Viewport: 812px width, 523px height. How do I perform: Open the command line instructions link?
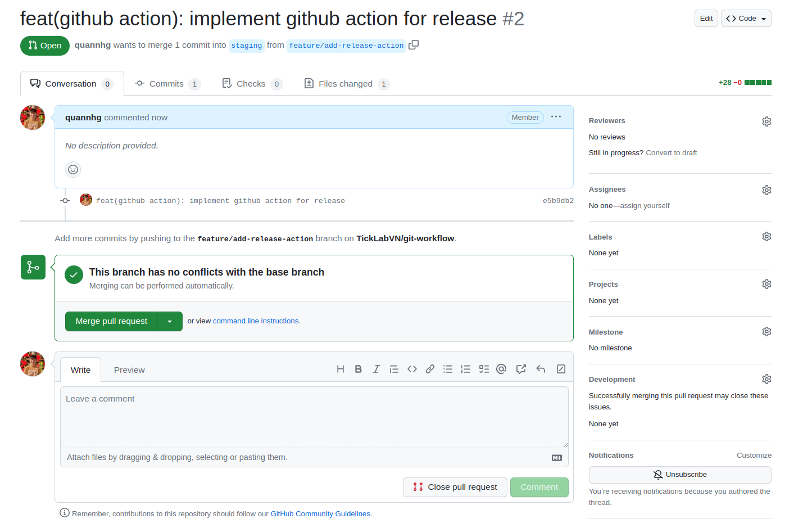point(256,321)
